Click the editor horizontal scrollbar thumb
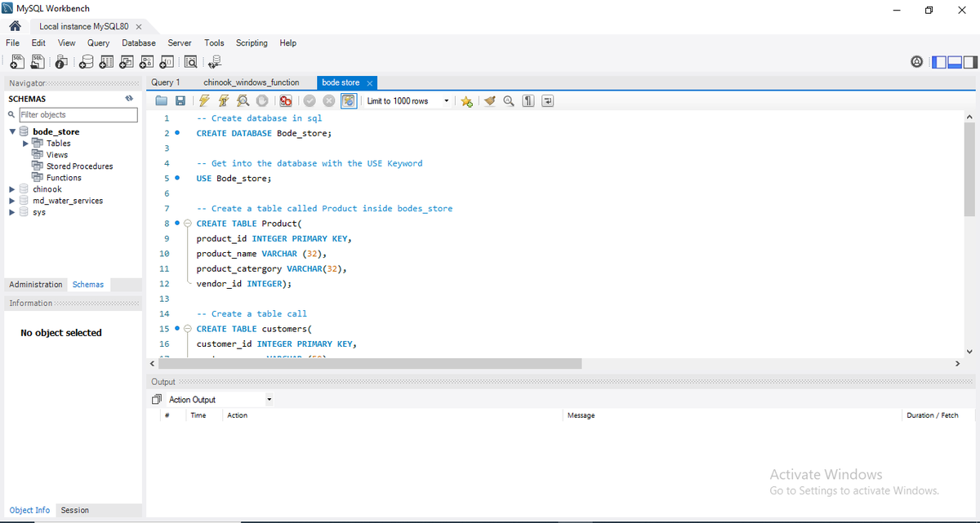 (370, 363)
